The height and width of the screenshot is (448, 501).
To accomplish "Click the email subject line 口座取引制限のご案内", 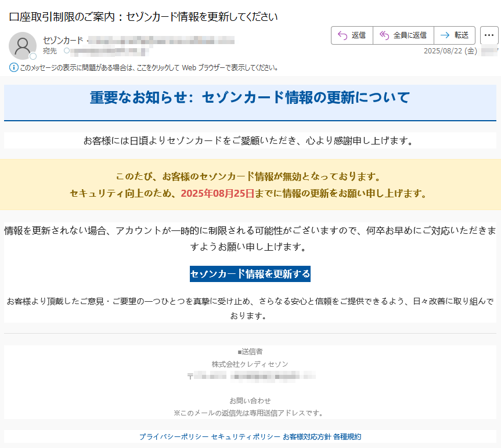I will coord(143,17).
